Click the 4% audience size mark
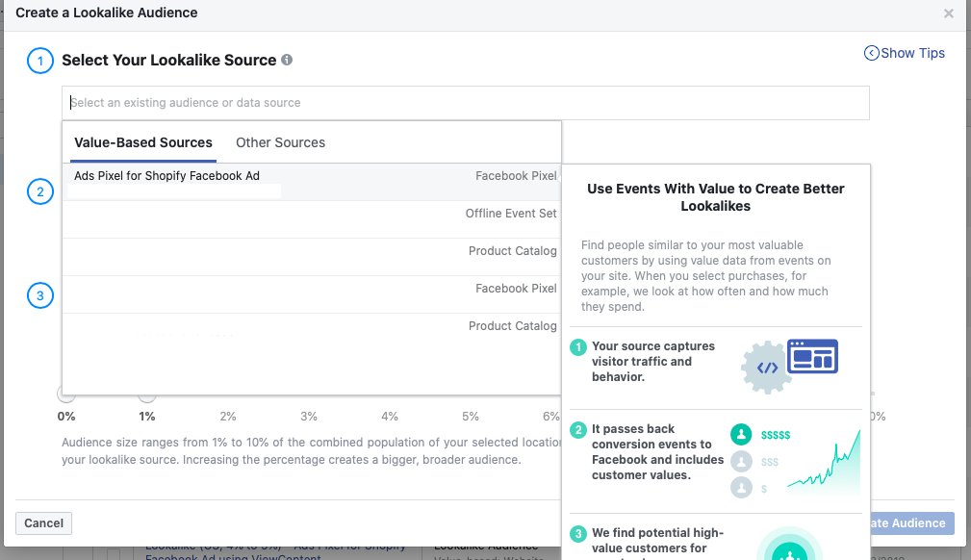Viewport: 971px width, 560px height. 390,417
